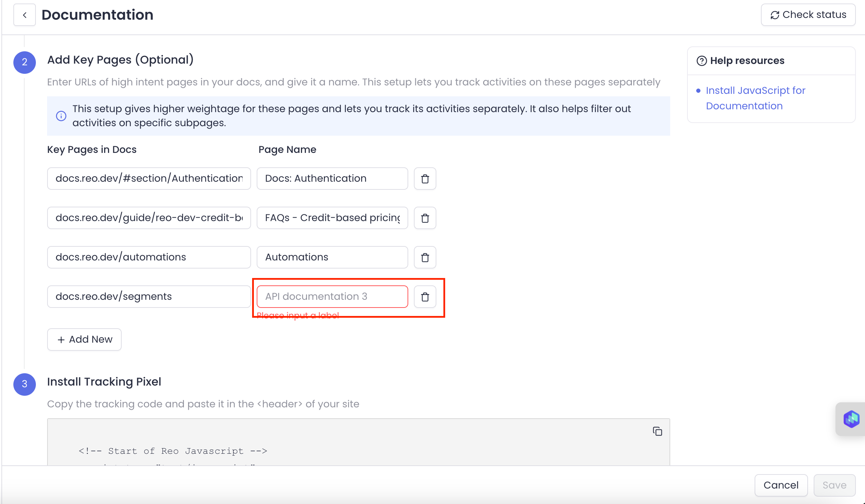The width and height of the screenshot is (865, 504).
Task: Click the Save button
Action: coord(834,485)
